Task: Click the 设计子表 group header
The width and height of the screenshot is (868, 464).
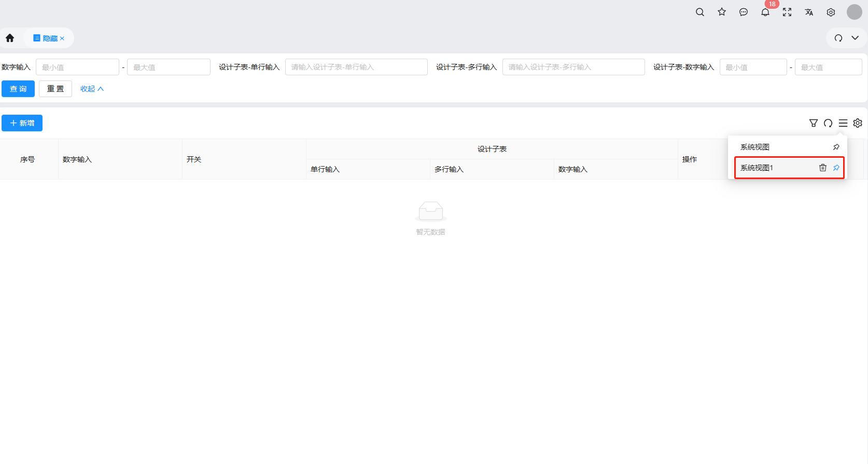Action: tap(492, 149)
